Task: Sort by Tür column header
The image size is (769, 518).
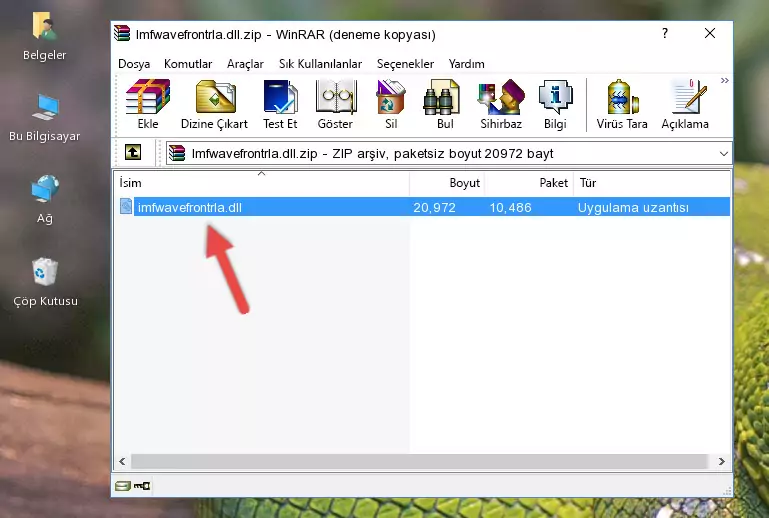Action: pos(652,182)
